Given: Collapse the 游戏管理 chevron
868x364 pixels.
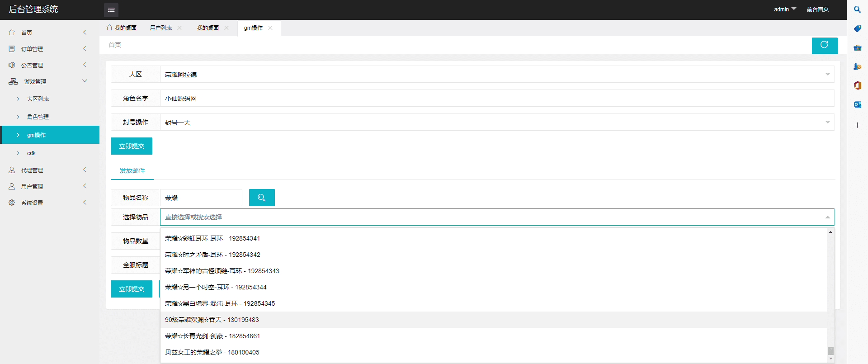Looking at the screenshot, I should point(85,81).
